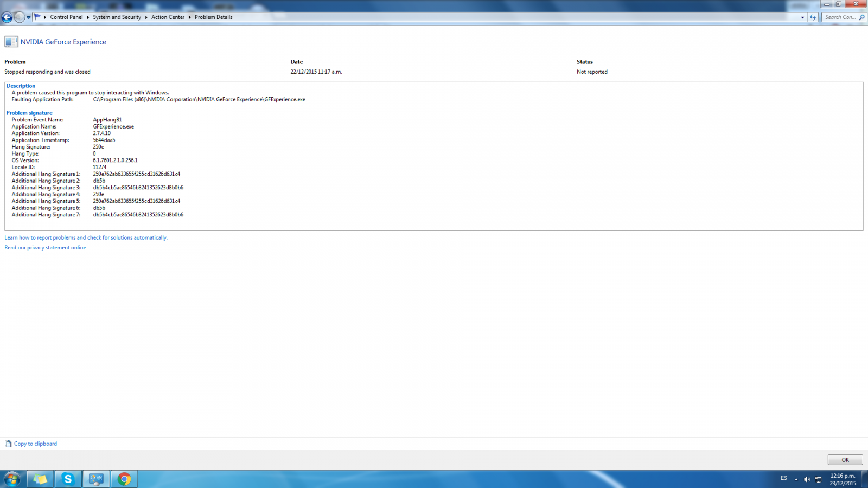Open 'Learn how to report problems' link
868x488 pixels.
coord(86,237)
